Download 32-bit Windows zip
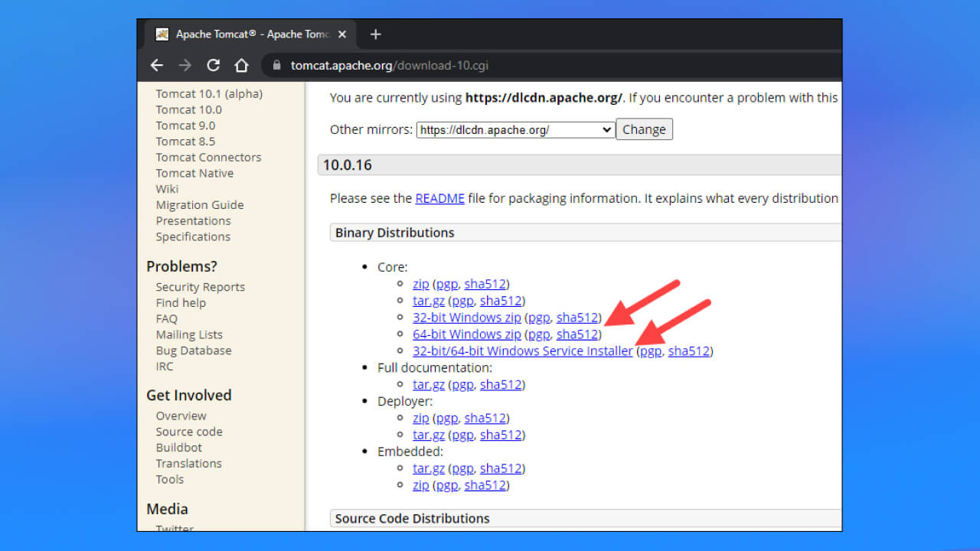 click(x=467, y=318)
